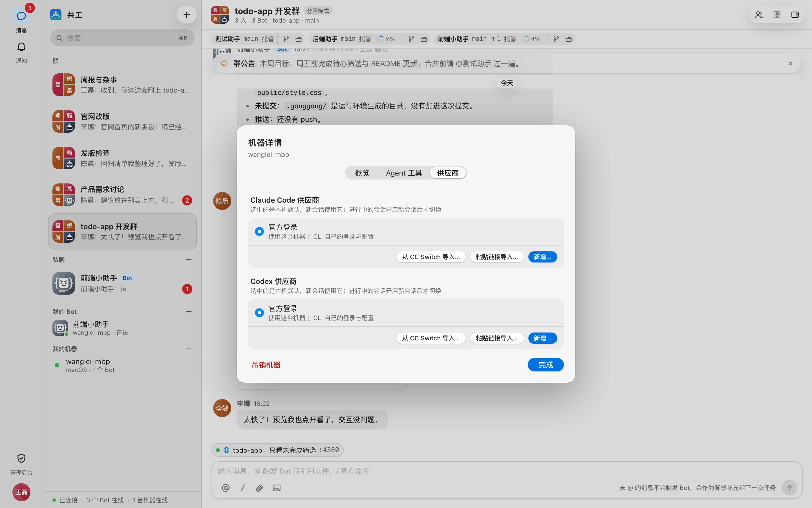Click 粘贴链接导入 under Claude Code

click(x=497, y=257)
